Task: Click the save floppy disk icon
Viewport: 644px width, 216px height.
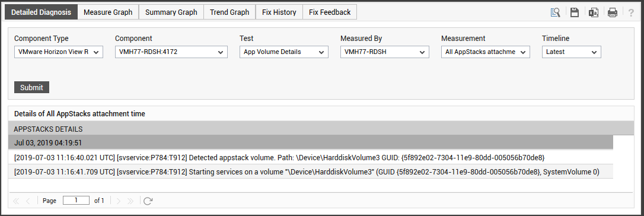Action: tap(575, 12)
